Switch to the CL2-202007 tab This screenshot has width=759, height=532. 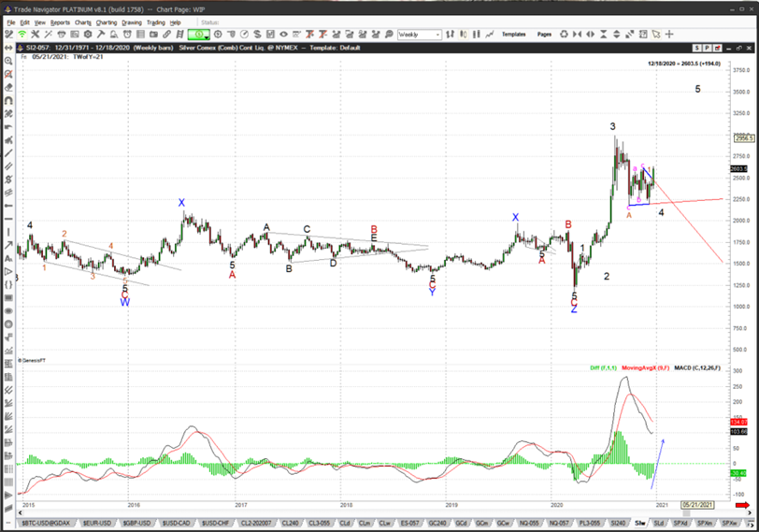[256, 524]
